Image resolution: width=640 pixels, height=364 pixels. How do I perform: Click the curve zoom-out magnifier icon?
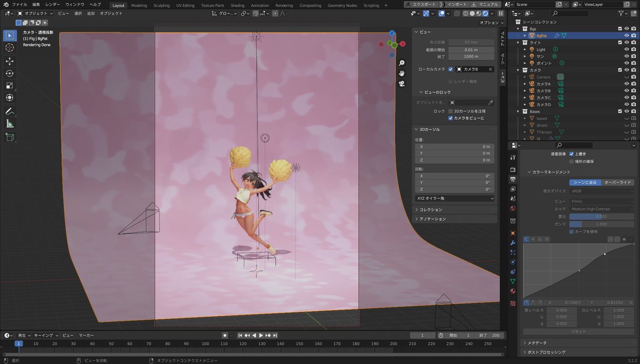(617, 239)
